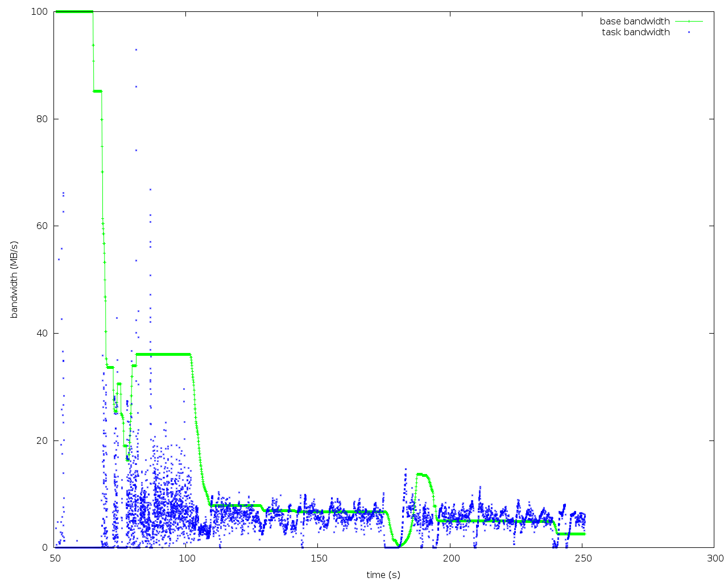Viewport: 728px width, 582px height.
Task: Click the y-axis tick label 0
Action: 44,547
